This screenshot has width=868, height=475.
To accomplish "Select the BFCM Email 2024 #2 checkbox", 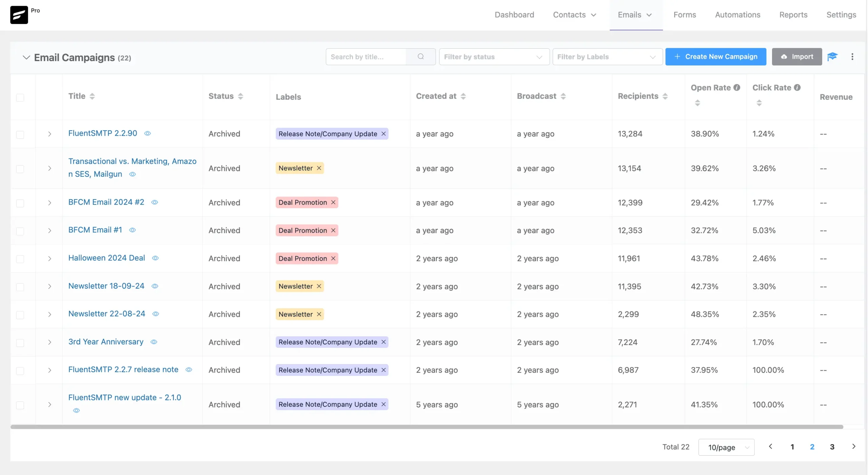I will [20, 203].
